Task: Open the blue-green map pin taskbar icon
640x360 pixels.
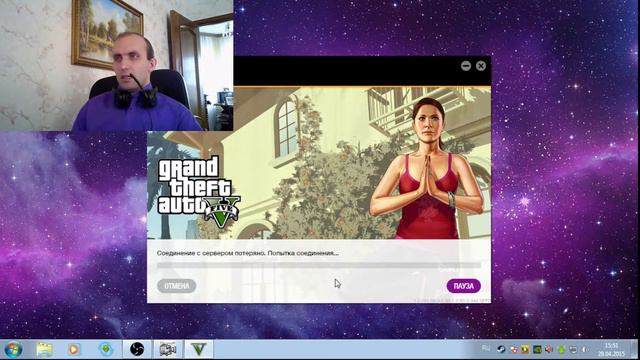Action: [106, 350]
